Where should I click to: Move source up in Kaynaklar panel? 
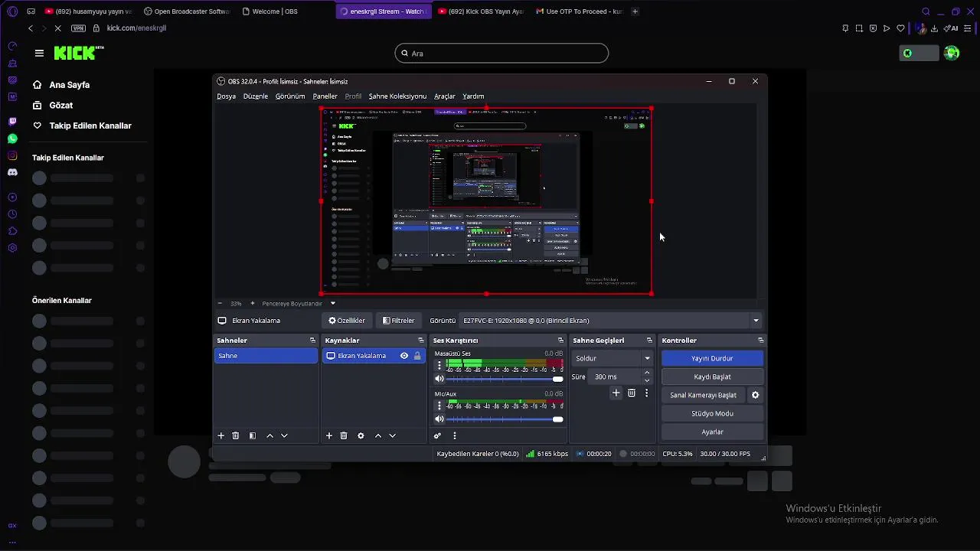377,435
